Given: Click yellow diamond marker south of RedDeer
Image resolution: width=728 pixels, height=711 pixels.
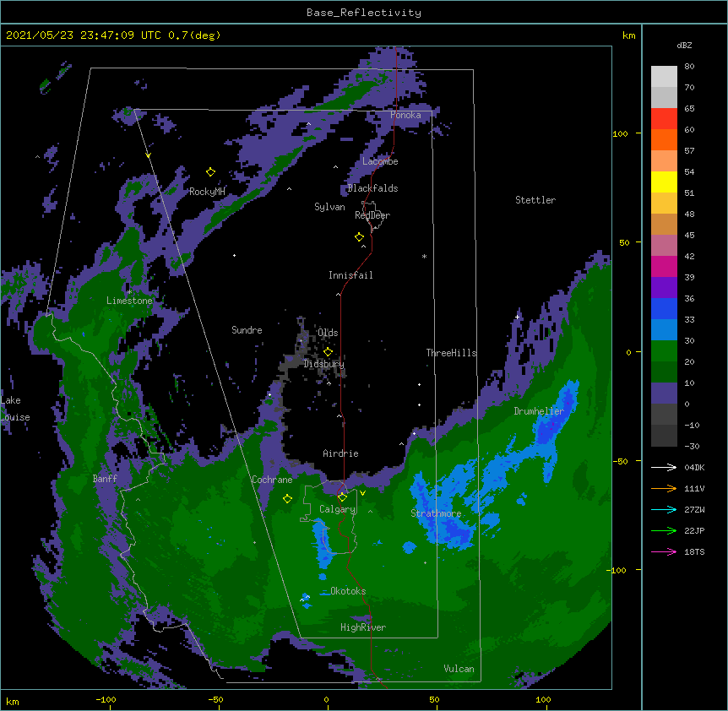Looking at the screenshot, I should pos(359,237).
